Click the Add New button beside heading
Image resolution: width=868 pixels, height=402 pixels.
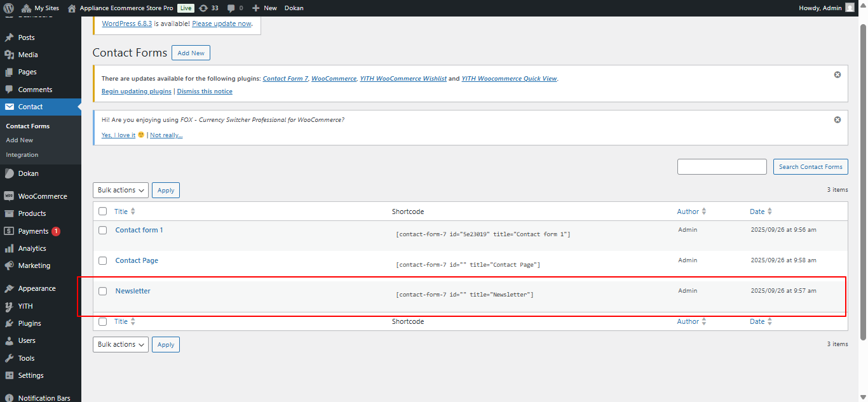(191, 53)
